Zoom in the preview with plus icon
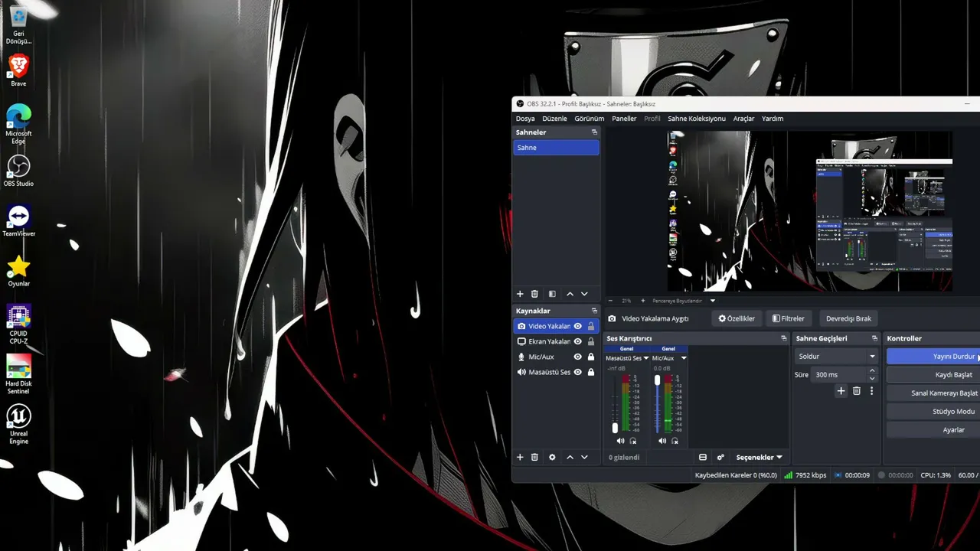The height and width of the screenshot is (551, 980). [642, 301]
